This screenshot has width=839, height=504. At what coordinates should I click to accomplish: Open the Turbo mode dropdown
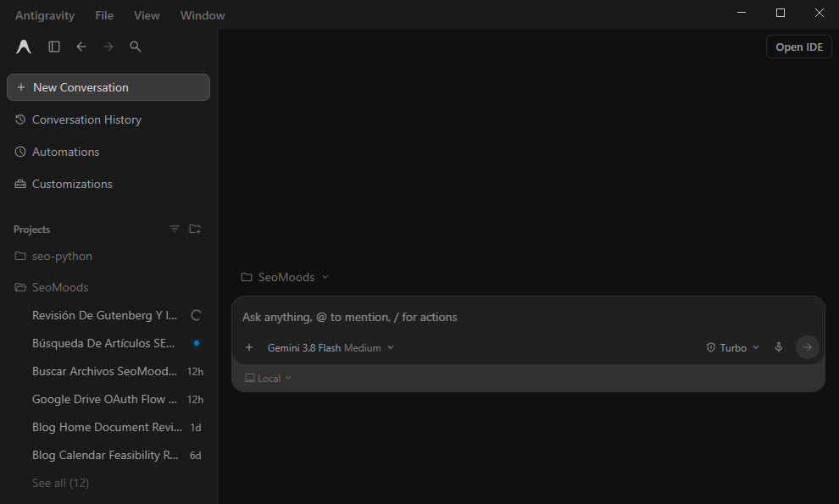[732, 348]
